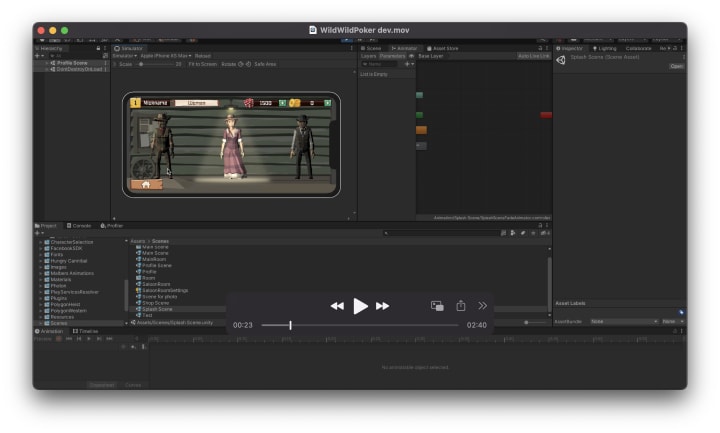
Task: Expand the CharacterSelection folder
Action: click(40, 242)
